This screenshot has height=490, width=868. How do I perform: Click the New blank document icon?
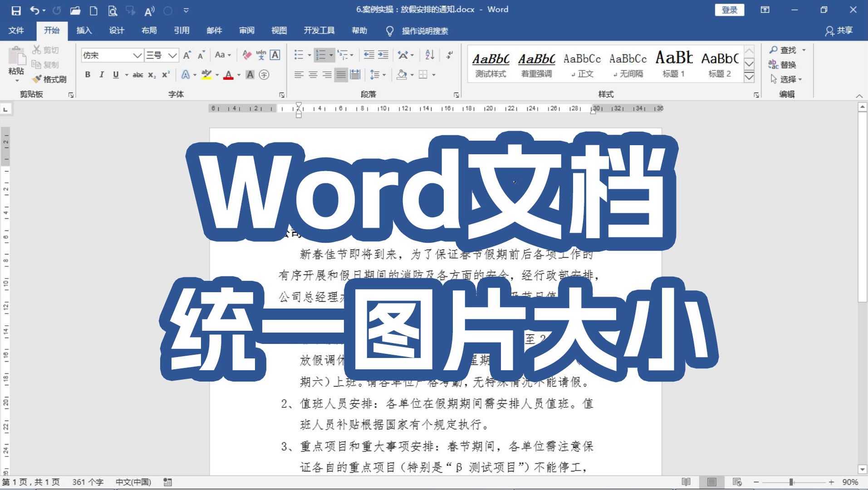tap(93, 10)
